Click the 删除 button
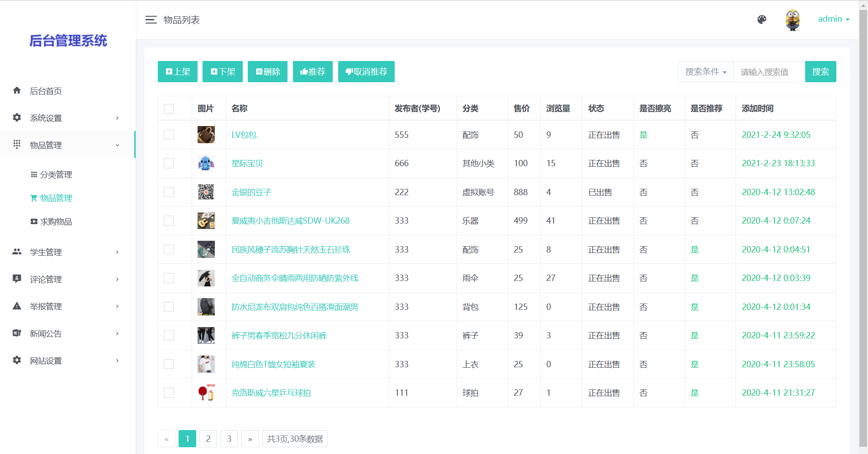The height and width of the screenshot is (454, 868). [268, 71]
